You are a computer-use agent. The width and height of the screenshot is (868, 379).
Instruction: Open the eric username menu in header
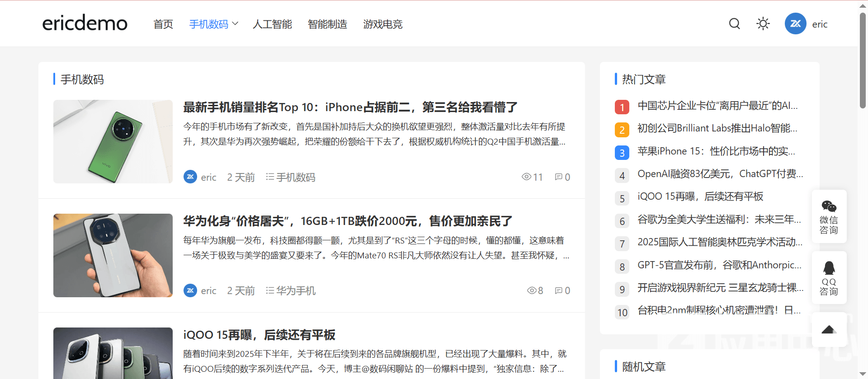pos(820,24)
